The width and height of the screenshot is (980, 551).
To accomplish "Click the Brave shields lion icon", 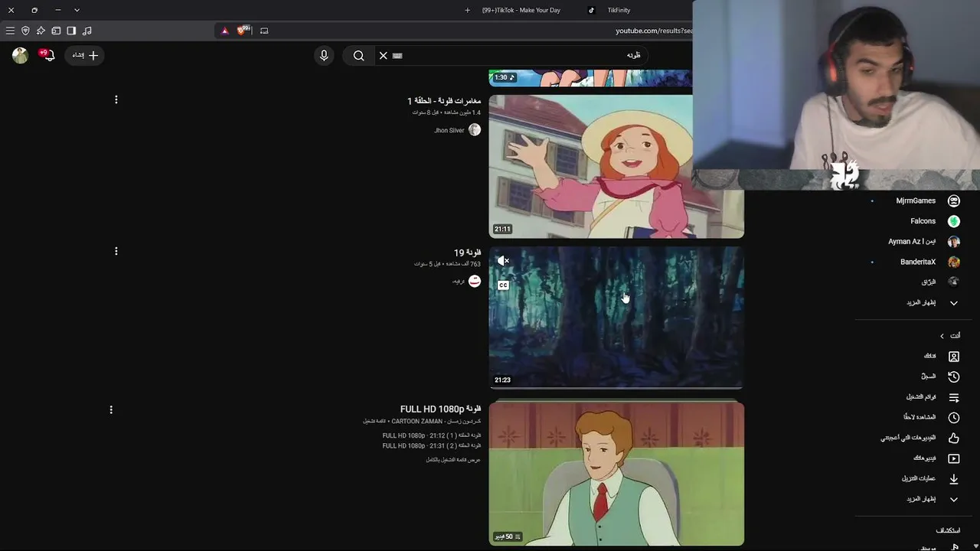I will pos(243,31).
